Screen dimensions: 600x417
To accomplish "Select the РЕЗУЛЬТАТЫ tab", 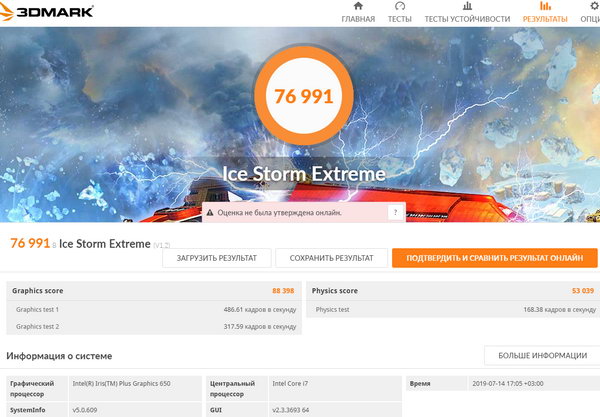I will click(x=545, y=19).
